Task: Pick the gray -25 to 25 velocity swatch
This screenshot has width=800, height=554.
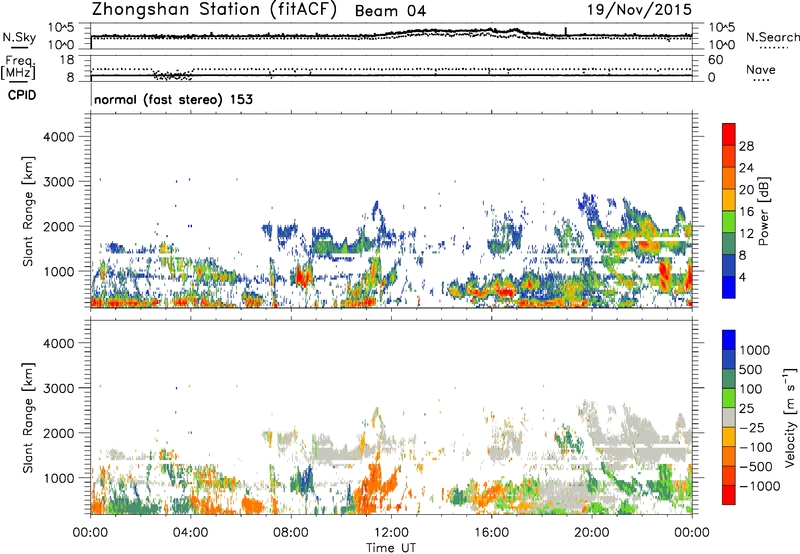Action: click(729, 418)
